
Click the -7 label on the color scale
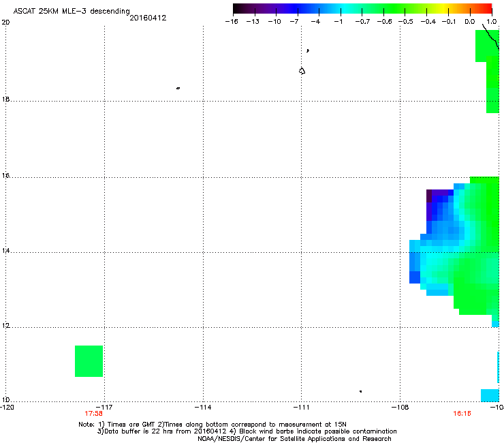click(x=294, y=22)
